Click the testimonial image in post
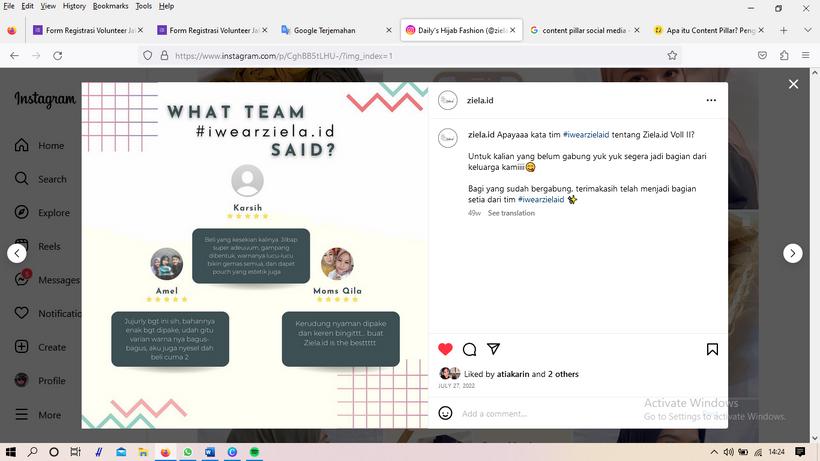Image resolution: width=820 pixels, height=461 pixels. 255,255
